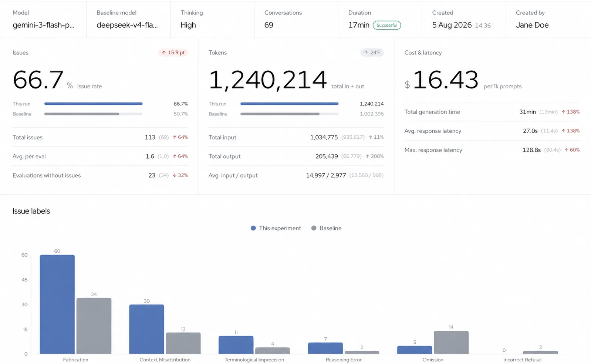Toggle the gray Baseline chart legend item
The width and height of the screenshot is (591, 364).
[x=326, y=228]
